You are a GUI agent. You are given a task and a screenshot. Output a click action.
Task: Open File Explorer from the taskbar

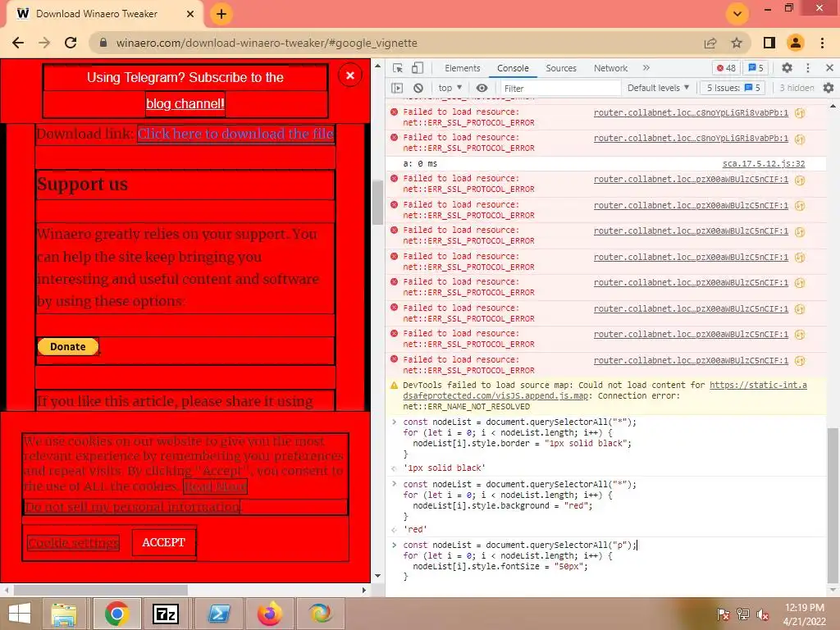pyautogui.click(x=64, y=614)
